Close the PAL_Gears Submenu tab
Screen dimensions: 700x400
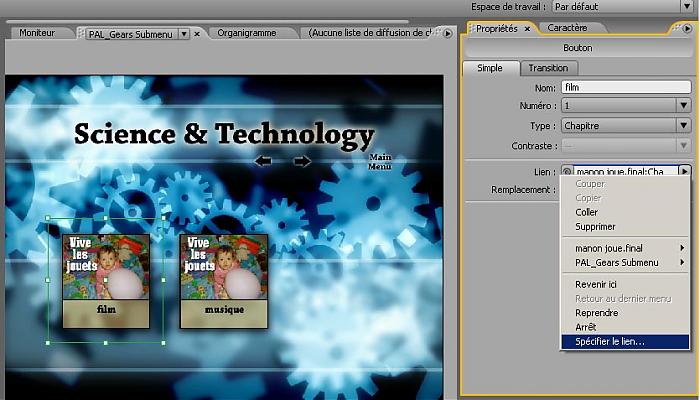(x=197, y=34)
